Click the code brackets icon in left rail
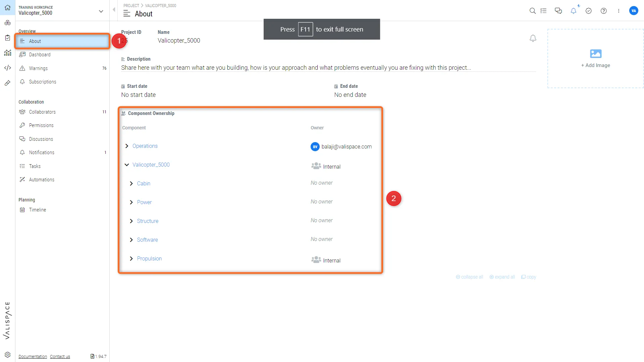The height and width of the screenshot is (362, 644). click(x=7, y=68)
